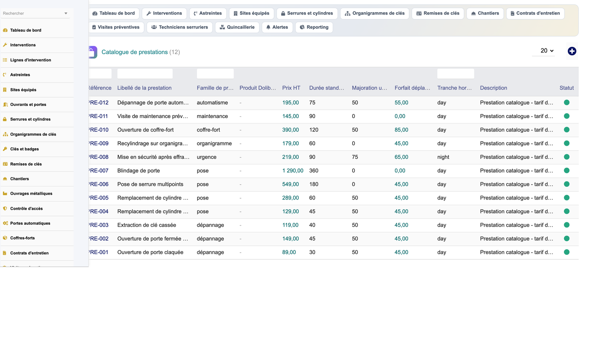
Task: Open reference PRE-009 link
Action: (x=99, y=143)
